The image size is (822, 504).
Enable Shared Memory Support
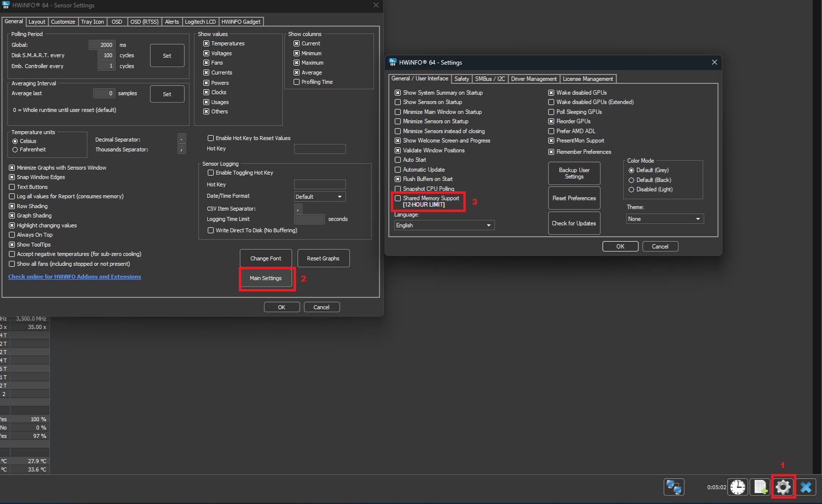398,198
